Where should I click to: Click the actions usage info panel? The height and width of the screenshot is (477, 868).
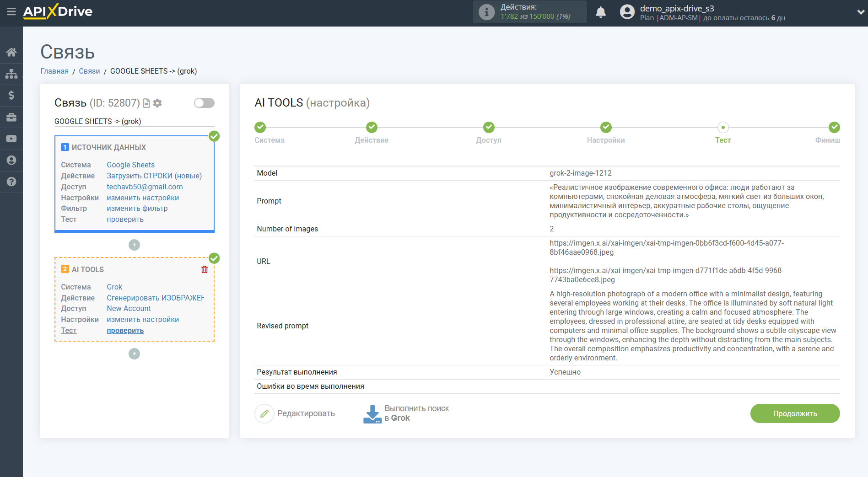point(529,12)
